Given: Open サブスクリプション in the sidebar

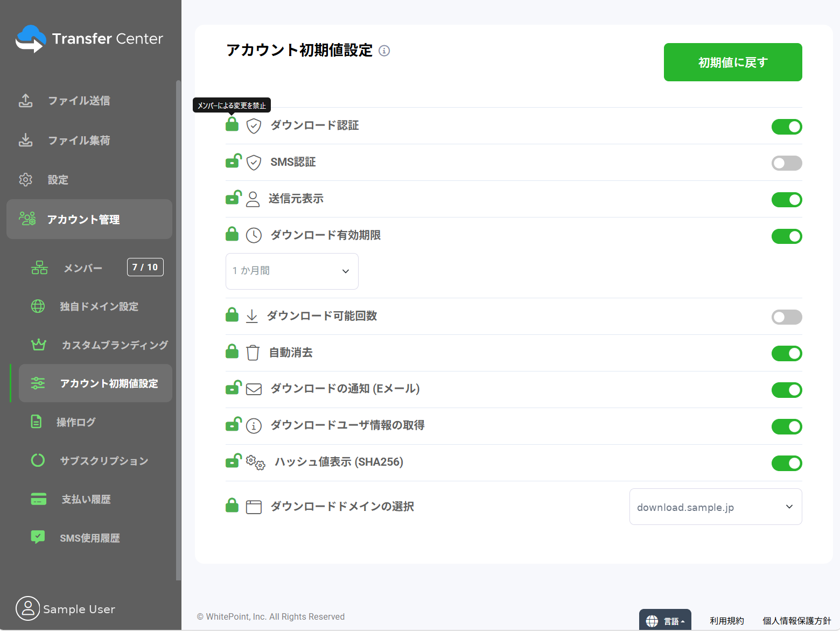Looking at the screenshot, I should tap(104, 461).
